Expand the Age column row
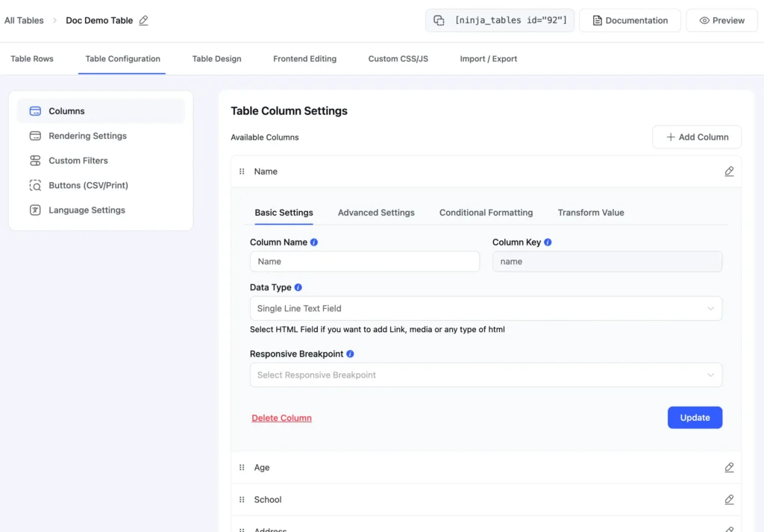764x532 pixels. [x=486, y=468]
